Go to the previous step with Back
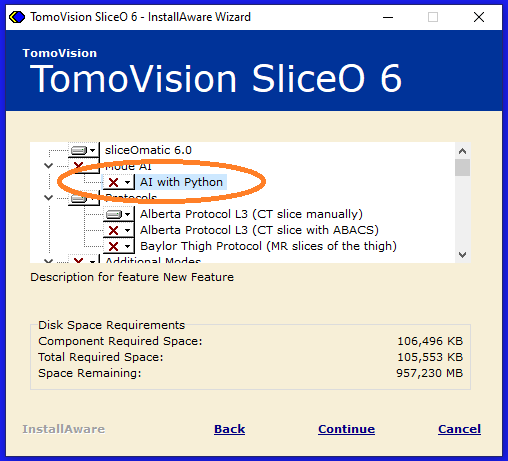This screenshot has height=461, width=508. pos(229,429)
